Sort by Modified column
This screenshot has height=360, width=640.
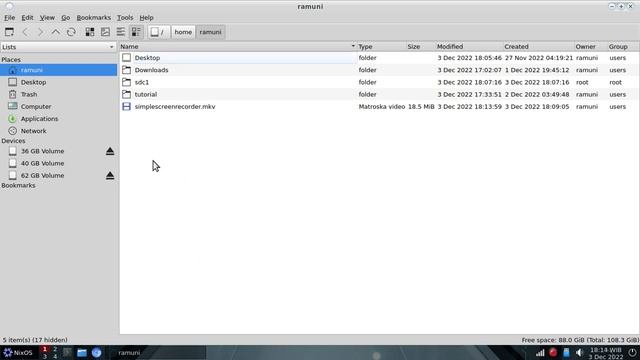469,47
